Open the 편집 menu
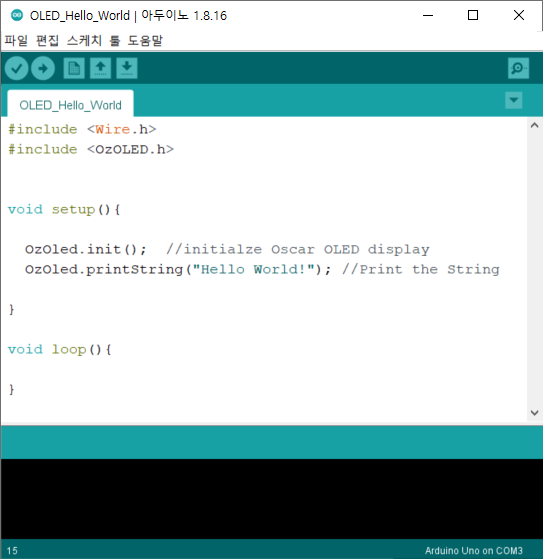 tap(47, 40)
